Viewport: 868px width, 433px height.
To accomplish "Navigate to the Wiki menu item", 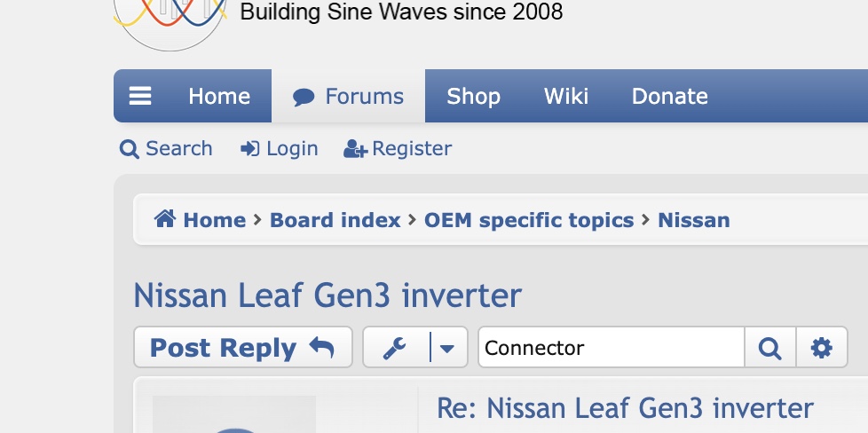I will coord(566,96).
